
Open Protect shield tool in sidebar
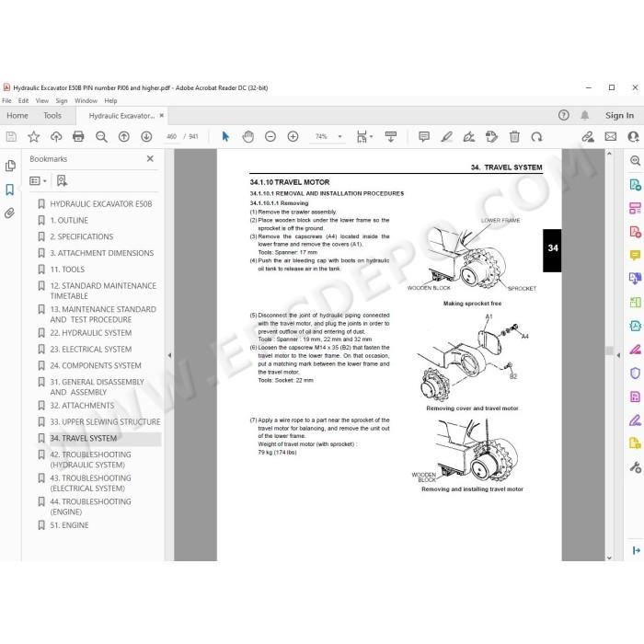[635, 373]
